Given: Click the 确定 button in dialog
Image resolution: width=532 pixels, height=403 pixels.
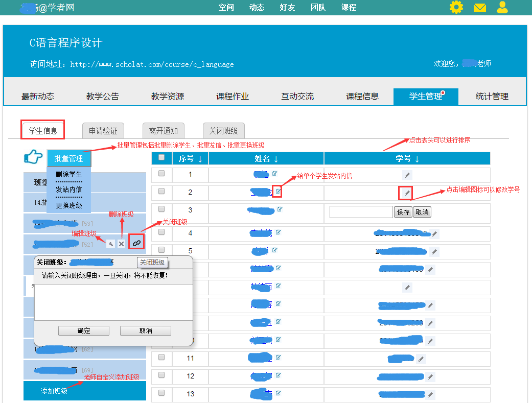Looking at the screenshot, I should coord(84,330).
